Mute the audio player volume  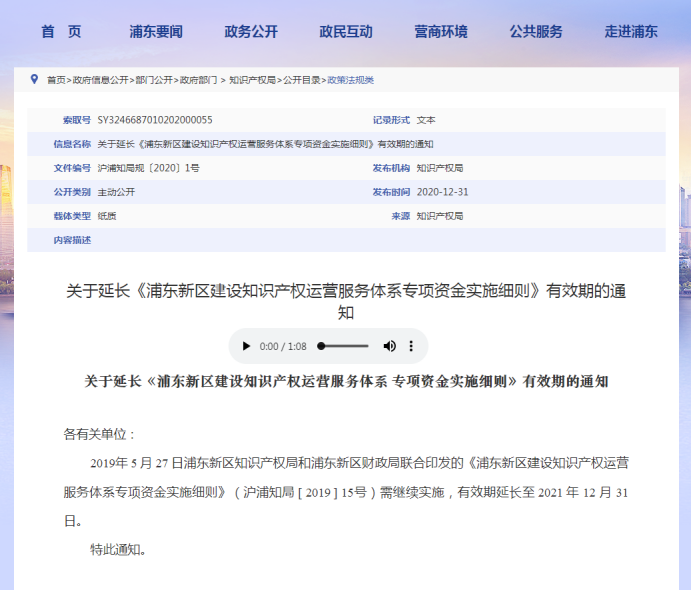pyautogui.click(x=390, y=346)
